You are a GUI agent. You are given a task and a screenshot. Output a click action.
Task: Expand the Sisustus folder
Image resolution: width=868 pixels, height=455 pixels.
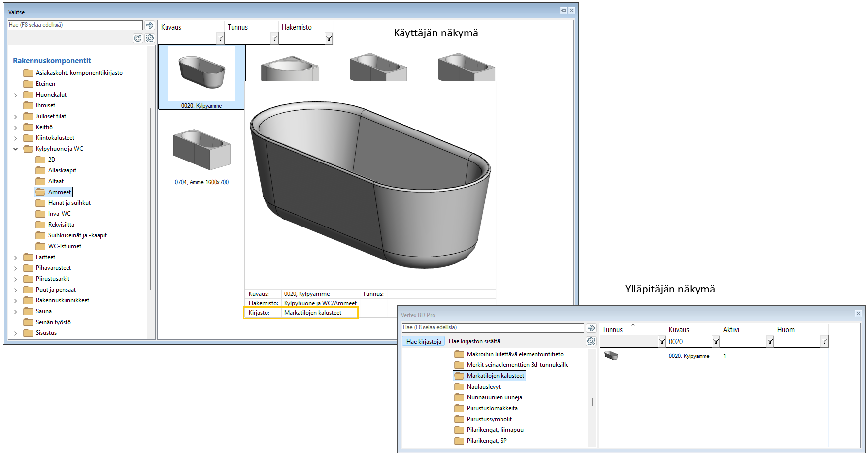pos(16,333)
